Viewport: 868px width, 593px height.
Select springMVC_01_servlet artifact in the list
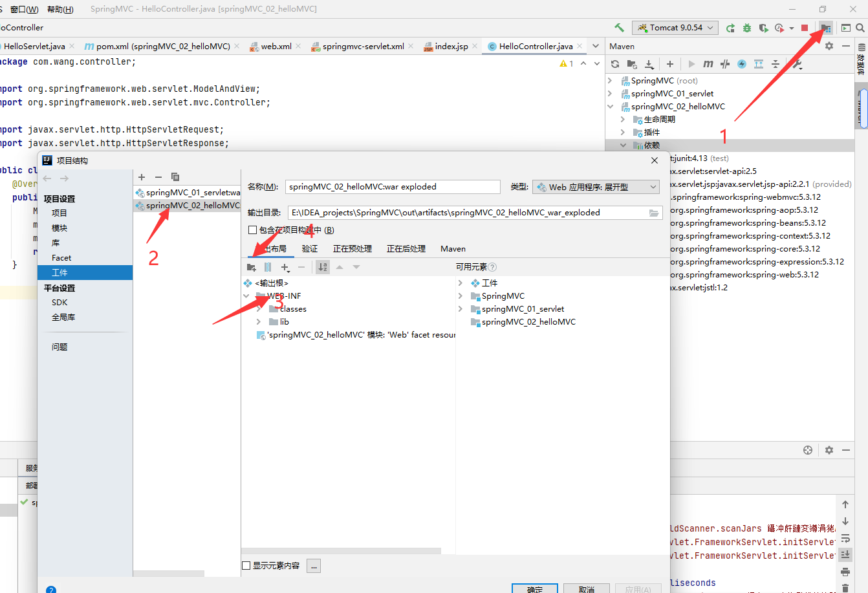pyautogui.click(x=187, y=193)
